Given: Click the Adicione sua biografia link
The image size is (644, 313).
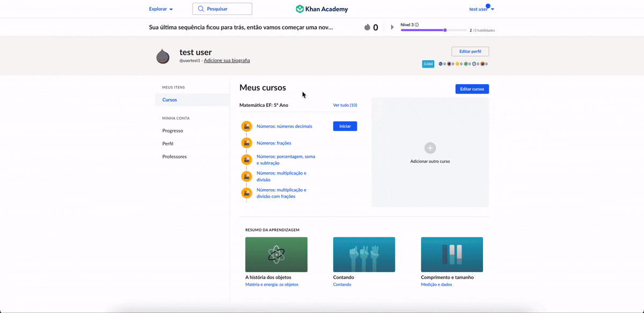Looking at the screenshot, I should 226,61.
